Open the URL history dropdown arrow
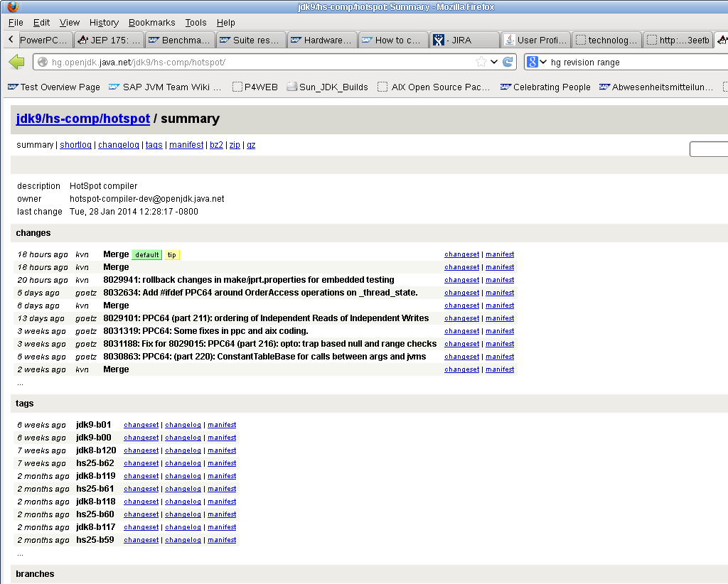Screen dimensions: 728x584 click(x=494, y=62)
